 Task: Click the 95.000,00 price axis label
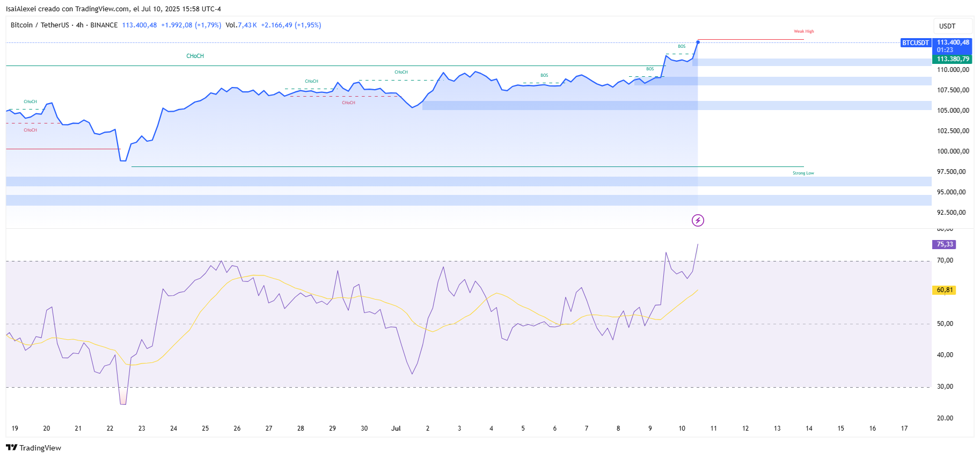pyautogui.click(x=952, y=192)
